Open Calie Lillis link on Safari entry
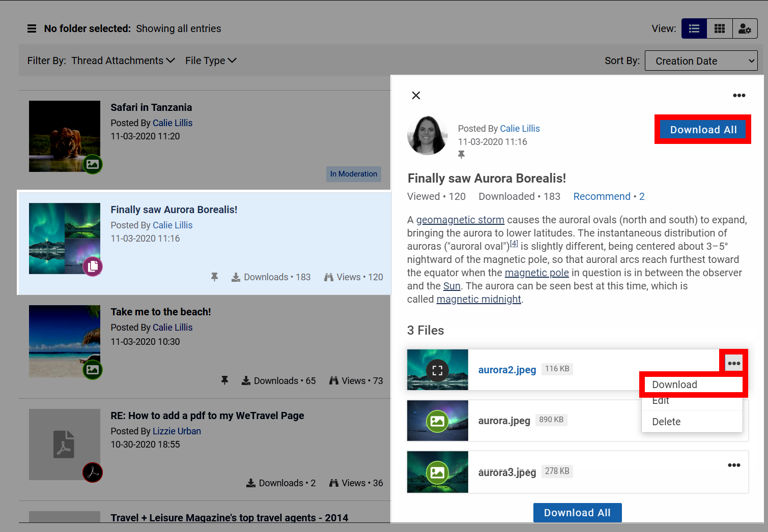Screen dimensions: 768x532 173,123
